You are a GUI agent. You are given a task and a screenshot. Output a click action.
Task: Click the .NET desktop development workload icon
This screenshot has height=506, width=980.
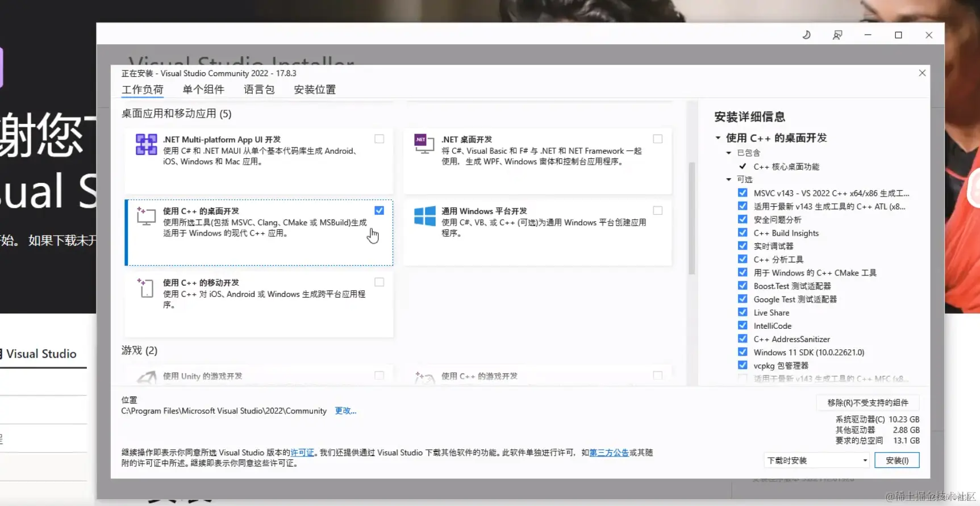424,145
